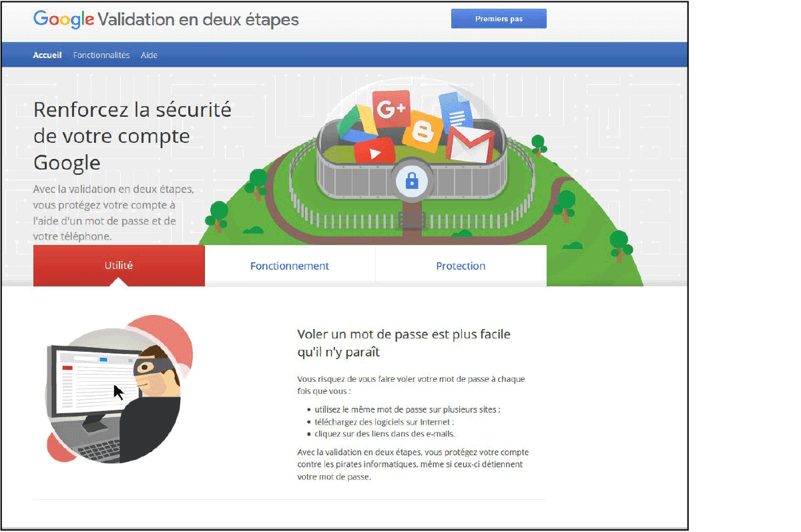Click the red Google+ icon
801x532 pixels.
[x=390, y=109]
